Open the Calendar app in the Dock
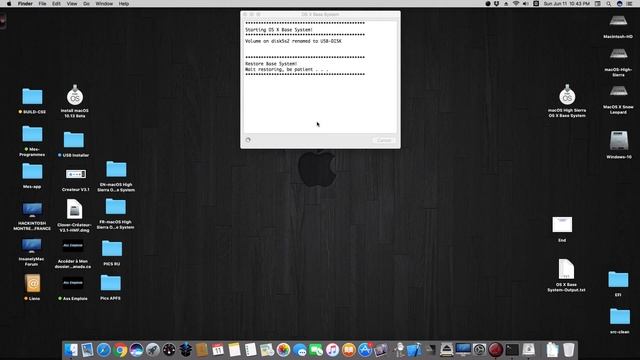This screenshot has height=360, width=640. pos(218,350)
